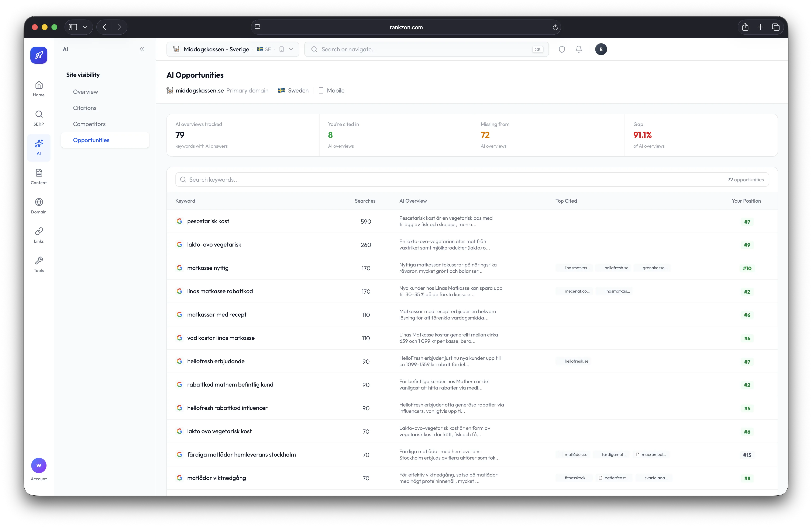Screen dimensions: 812x527
Task: Open keyword matlådor viktnedgång
Action: [x=216, y=478]
